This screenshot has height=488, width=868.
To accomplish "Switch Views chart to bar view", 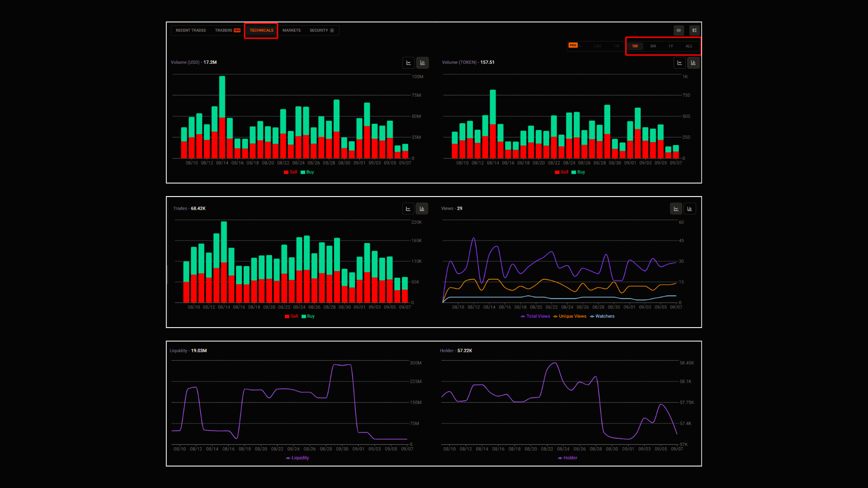I will coord(689,209).
